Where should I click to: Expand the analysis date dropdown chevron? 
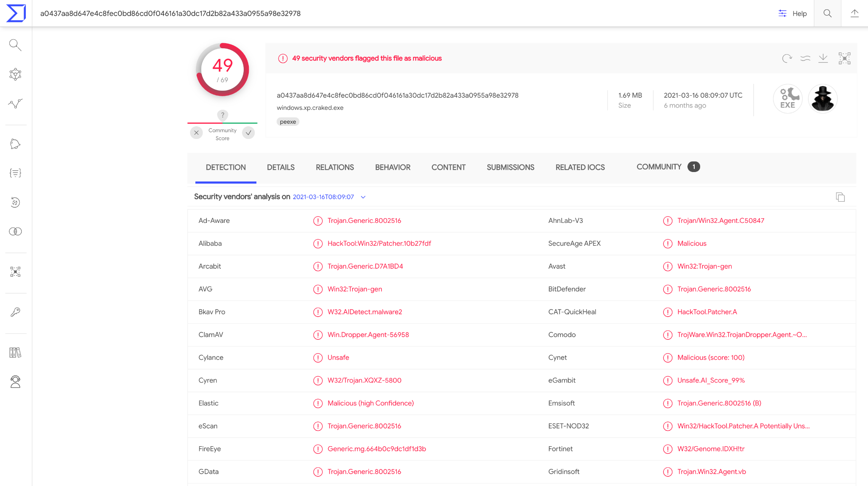pos(363,197)
